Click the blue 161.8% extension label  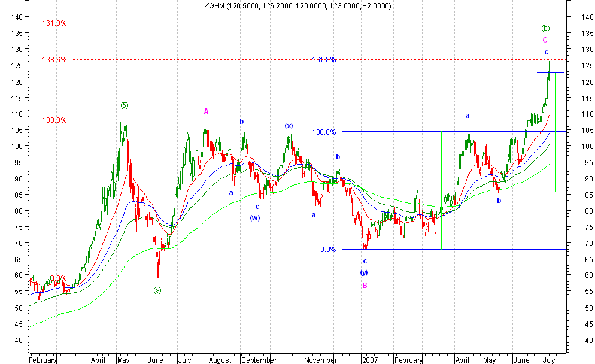324,60
